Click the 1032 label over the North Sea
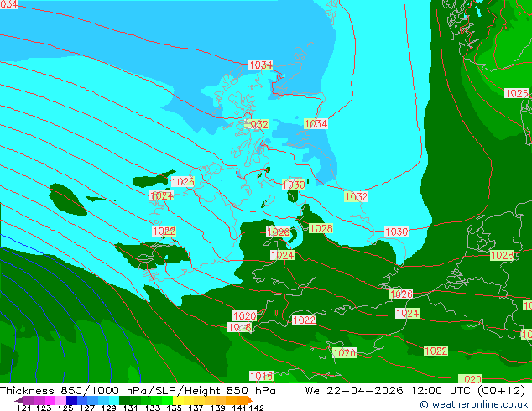 point(356,196)
